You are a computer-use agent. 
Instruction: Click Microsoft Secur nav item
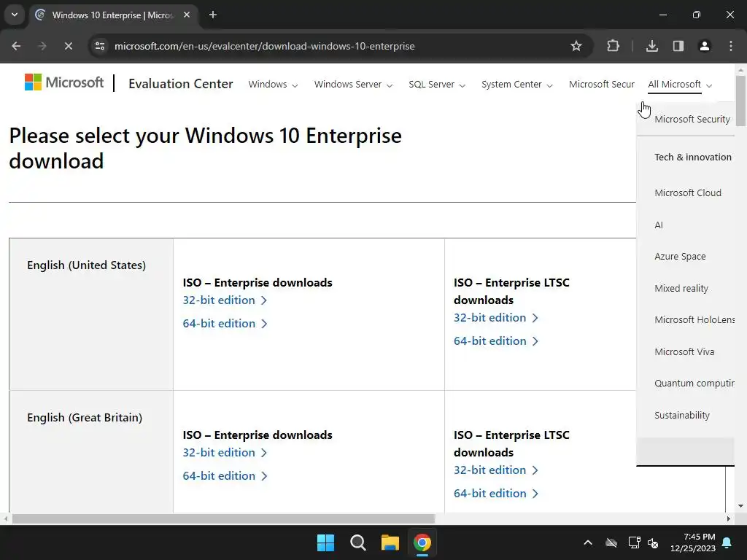pyautogui.click(x=602, y=85)
